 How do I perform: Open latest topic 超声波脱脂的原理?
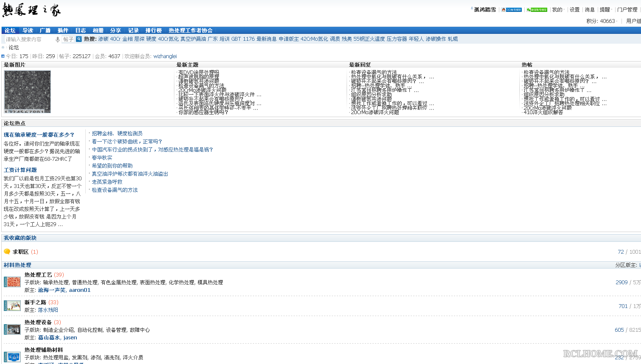point(199,77)
